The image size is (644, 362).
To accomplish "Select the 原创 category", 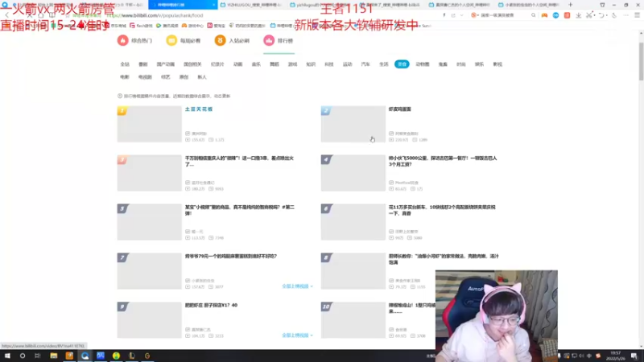I will pos(184,77).
